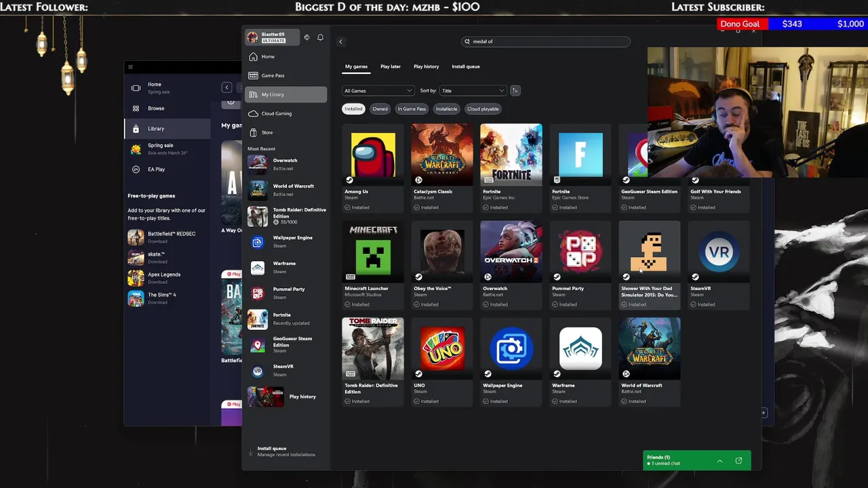Select Library in the EA app sidebar

click(x=167, y=129)
